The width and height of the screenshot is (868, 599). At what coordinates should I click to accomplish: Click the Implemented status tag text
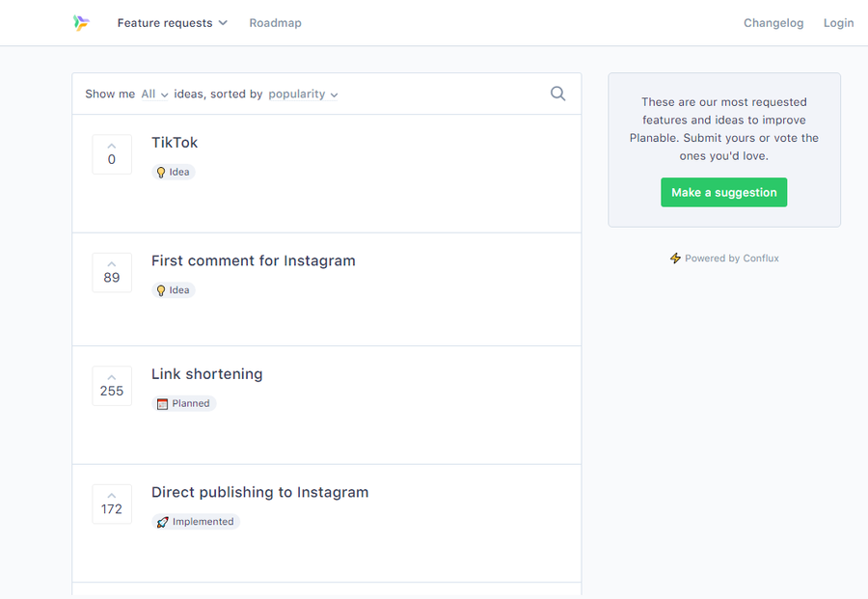point(203,522)
